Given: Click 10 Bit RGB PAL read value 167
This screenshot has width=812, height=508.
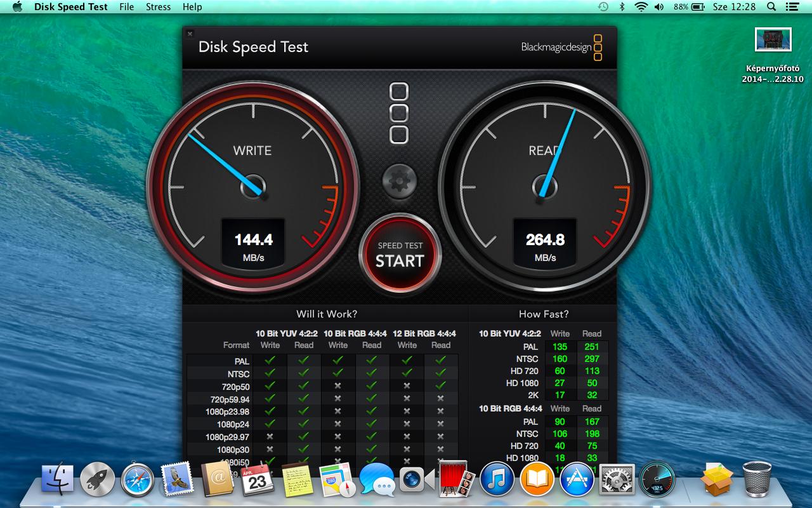Looking at the screenshot, I should click(x=592, y=422).
